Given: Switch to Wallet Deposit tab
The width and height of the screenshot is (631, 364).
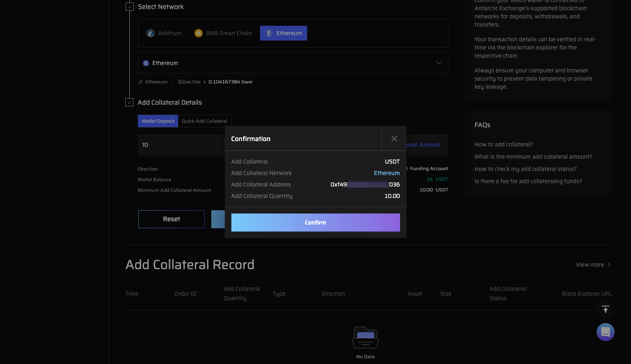Looking at the screenshot, I should (158, 121).
